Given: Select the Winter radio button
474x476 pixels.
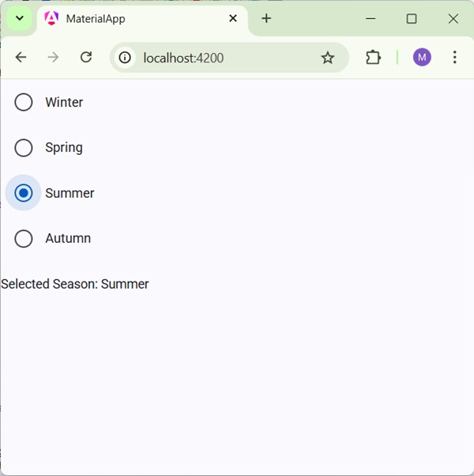Looking at the screenshot, I should tap(24, 102).
